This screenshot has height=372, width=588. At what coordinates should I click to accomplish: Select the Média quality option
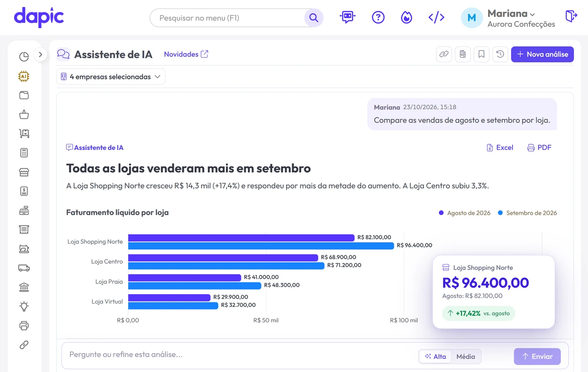[466, 357]
